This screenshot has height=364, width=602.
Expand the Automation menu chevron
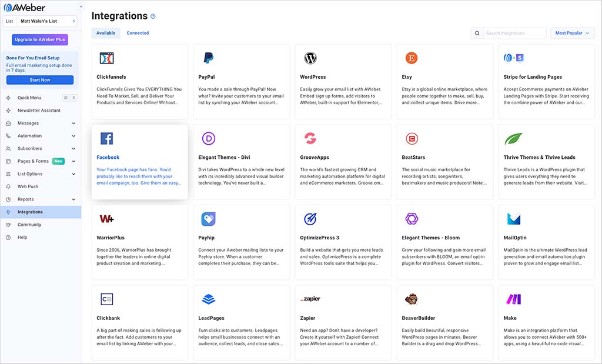(x=73, y=136)
